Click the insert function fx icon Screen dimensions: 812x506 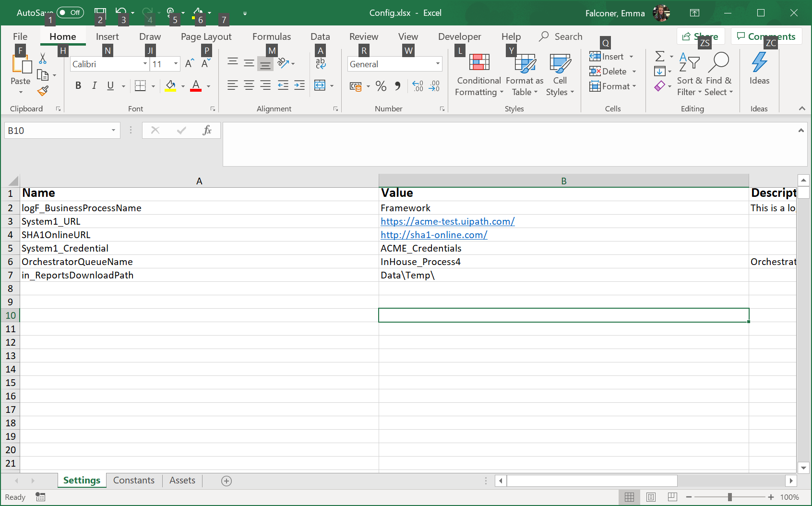[207, 130]
